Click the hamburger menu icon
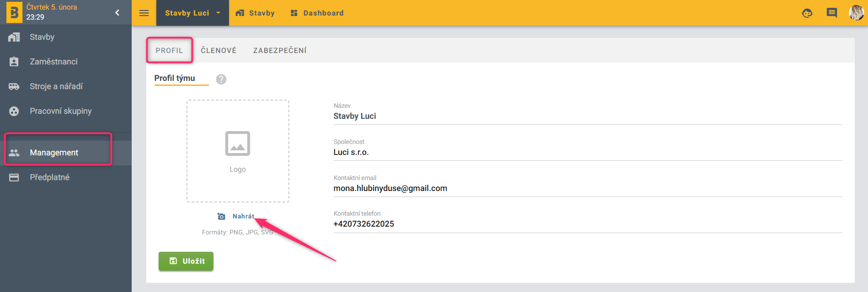Screen dimensions: 868x292 pyautogui.click(x=144, y=13)
